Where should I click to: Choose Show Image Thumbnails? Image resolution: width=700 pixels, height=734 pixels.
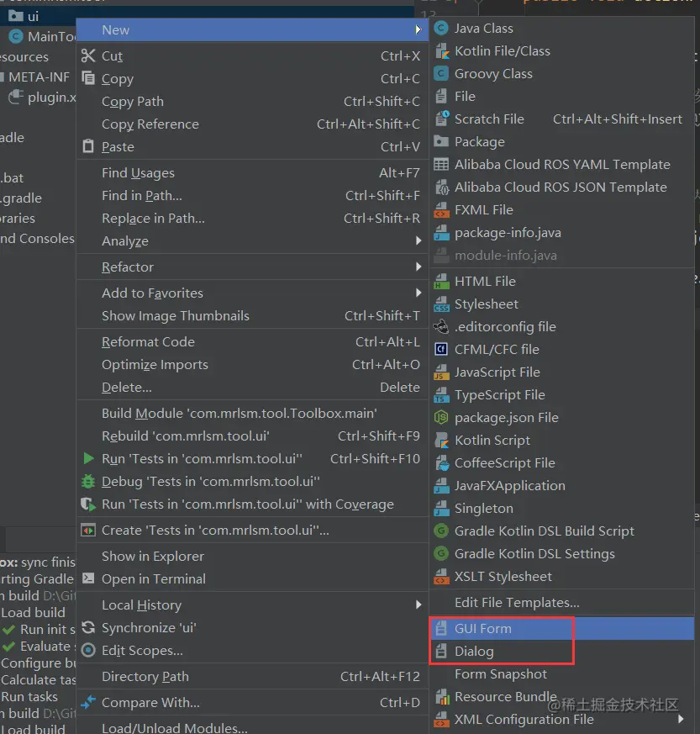[252, 316]
